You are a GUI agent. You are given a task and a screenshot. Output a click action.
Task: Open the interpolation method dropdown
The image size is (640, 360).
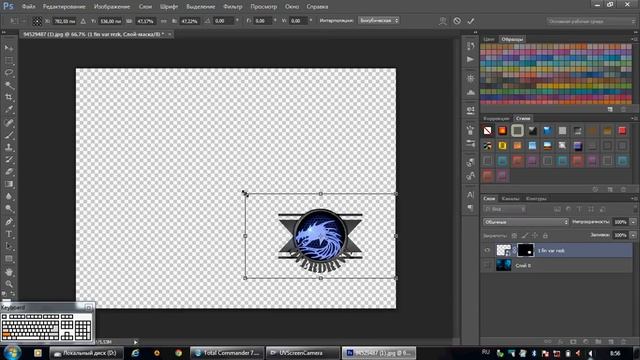tap(379, 20)
